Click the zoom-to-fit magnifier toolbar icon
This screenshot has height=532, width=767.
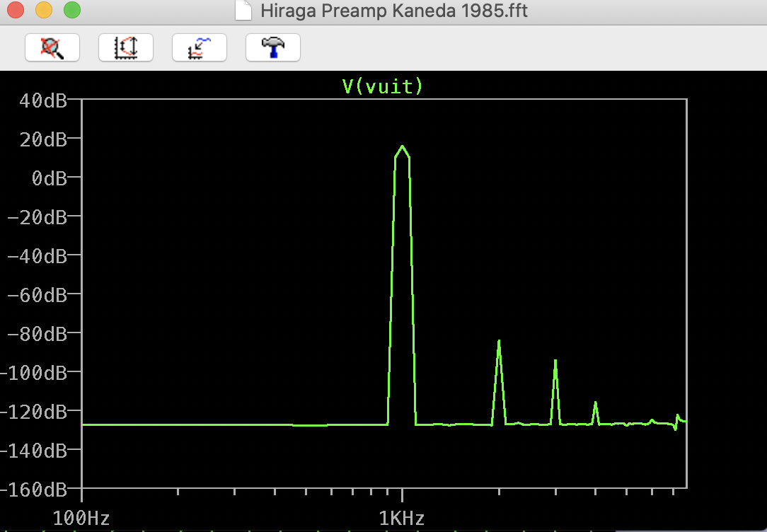coord(52,47)
